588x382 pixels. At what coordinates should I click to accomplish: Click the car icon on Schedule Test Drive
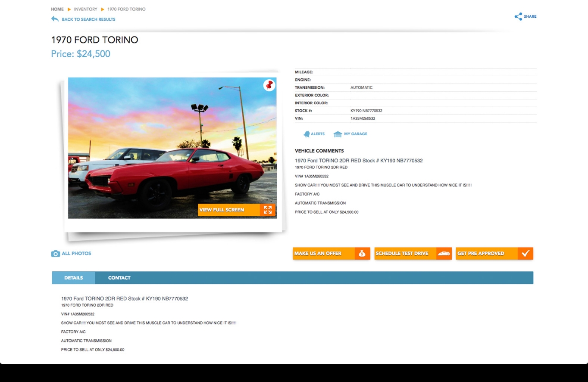[x=444, y=254]
